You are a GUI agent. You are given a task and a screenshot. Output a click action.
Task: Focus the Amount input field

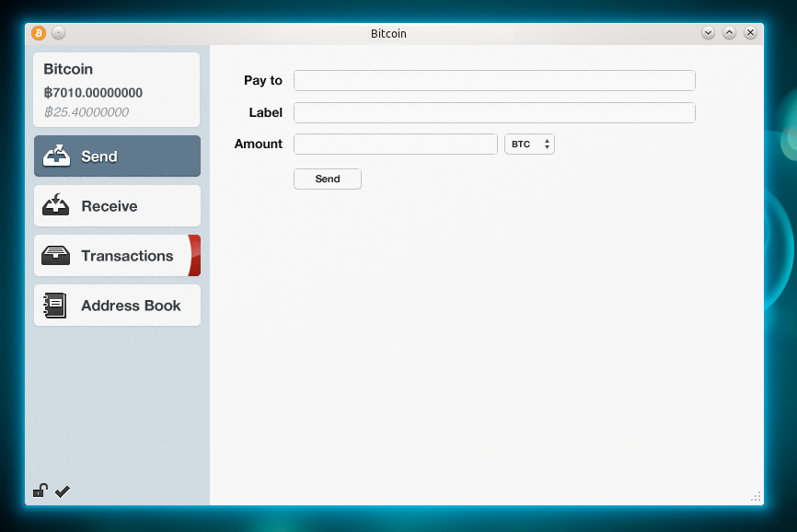click(396, 145)
